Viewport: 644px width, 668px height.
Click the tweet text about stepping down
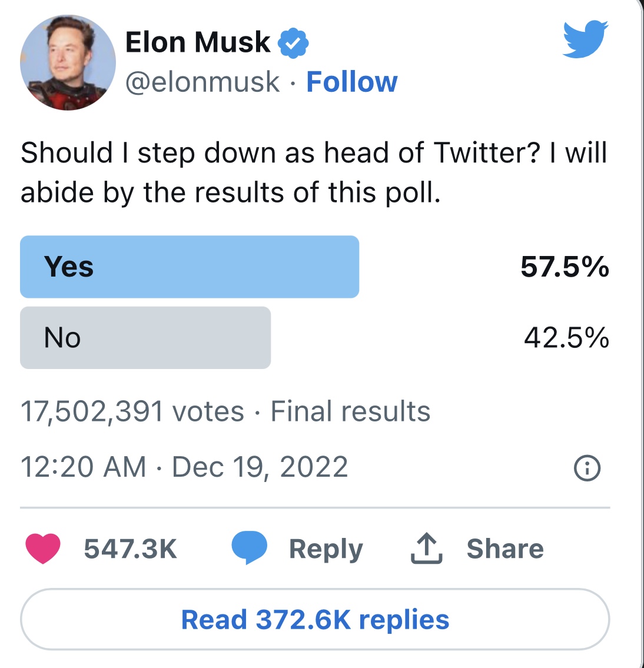coord(314,172)
